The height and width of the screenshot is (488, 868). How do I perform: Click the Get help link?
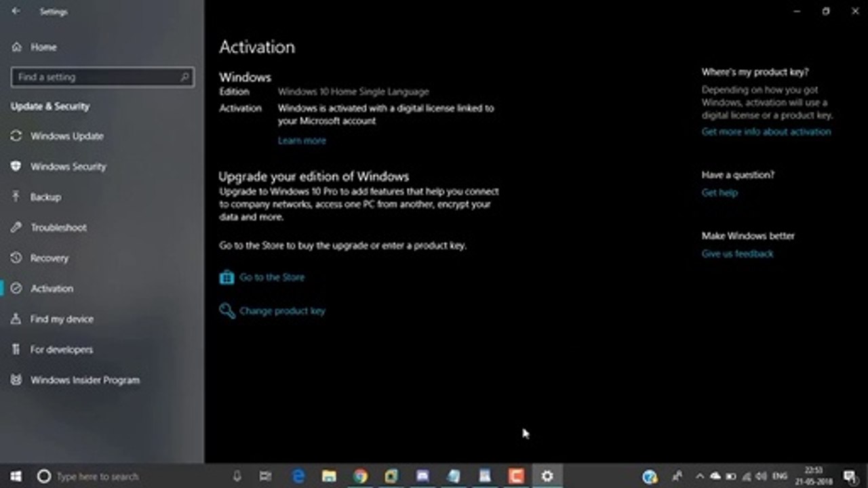719,193
